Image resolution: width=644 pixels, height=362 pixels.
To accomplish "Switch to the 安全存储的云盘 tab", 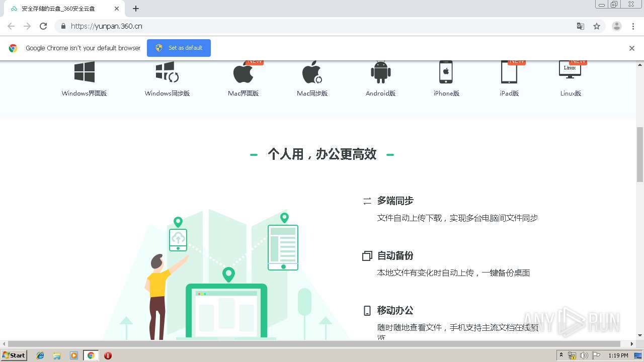I will [x=64, y=9].
